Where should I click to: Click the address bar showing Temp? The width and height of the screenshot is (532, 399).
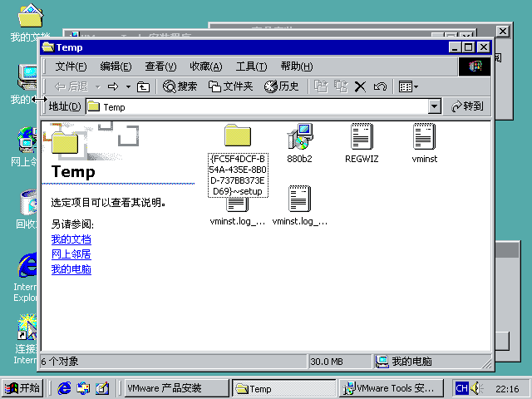tap(257, 107)
